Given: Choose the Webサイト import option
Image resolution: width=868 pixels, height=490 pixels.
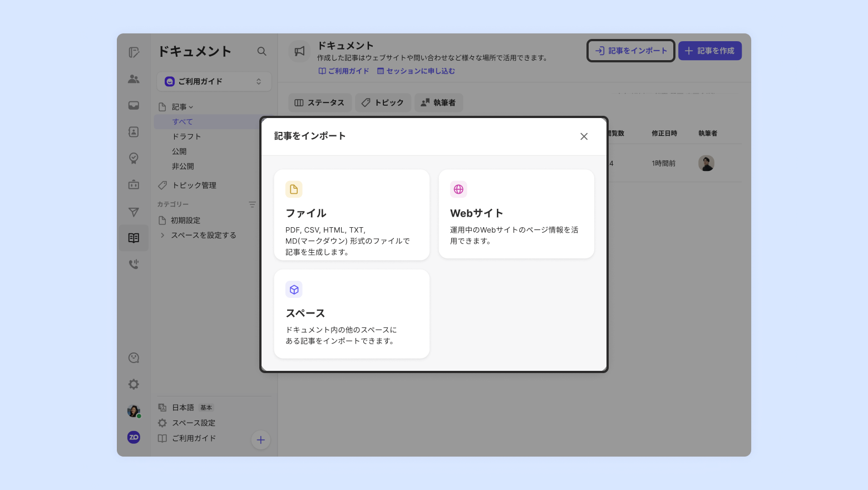Looking at the screenshot, I should (x=516, y=214).
